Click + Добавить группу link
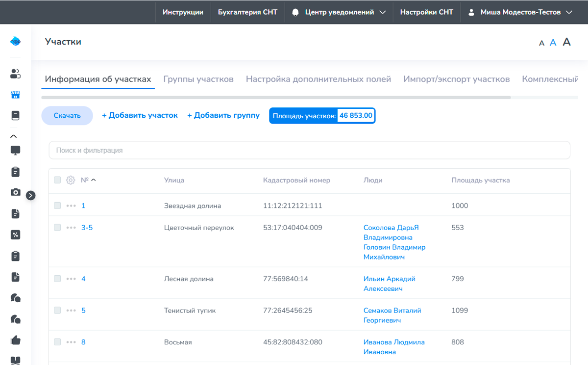 [223, 115]
